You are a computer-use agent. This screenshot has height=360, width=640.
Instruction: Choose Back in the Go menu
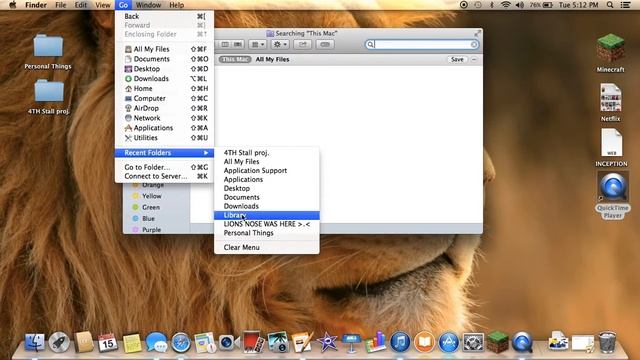tap(164, 16)
